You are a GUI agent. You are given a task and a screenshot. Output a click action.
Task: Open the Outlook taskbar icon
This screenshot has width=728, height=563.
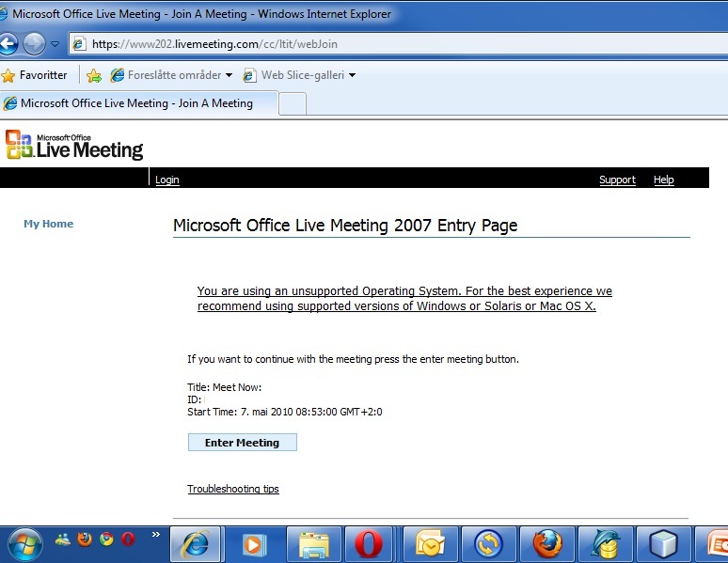point(430,544)
